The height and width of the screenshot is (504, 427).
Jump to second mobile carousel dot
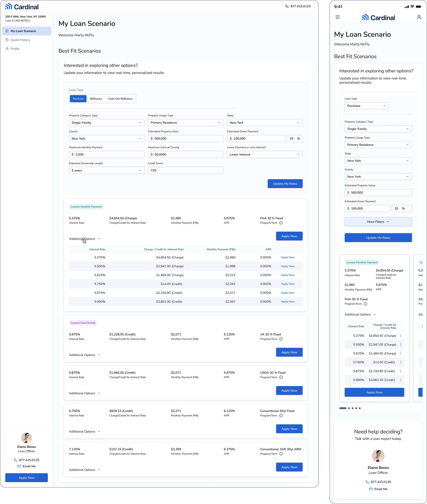pyautogui.click(x=349, y=408)
